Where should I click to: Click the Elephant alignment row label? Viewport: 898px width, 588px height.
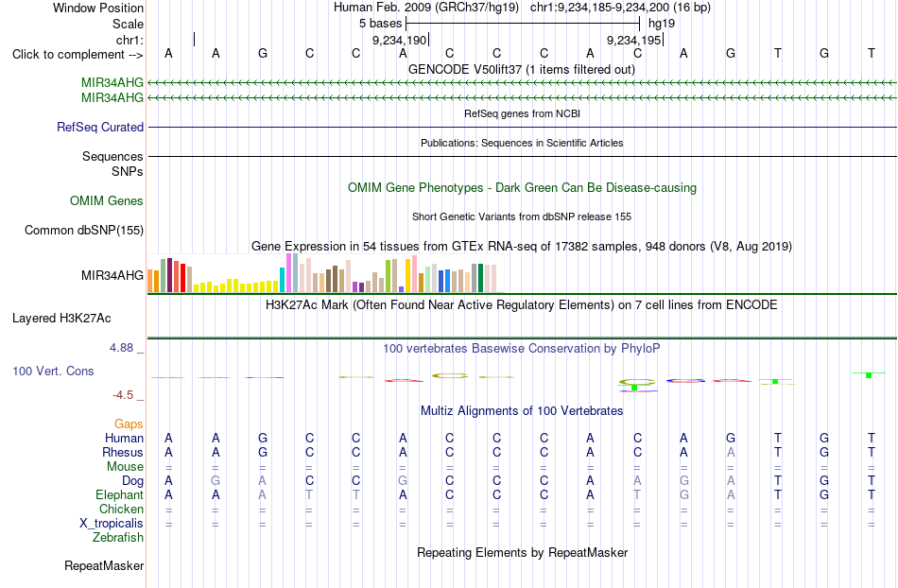119,494
